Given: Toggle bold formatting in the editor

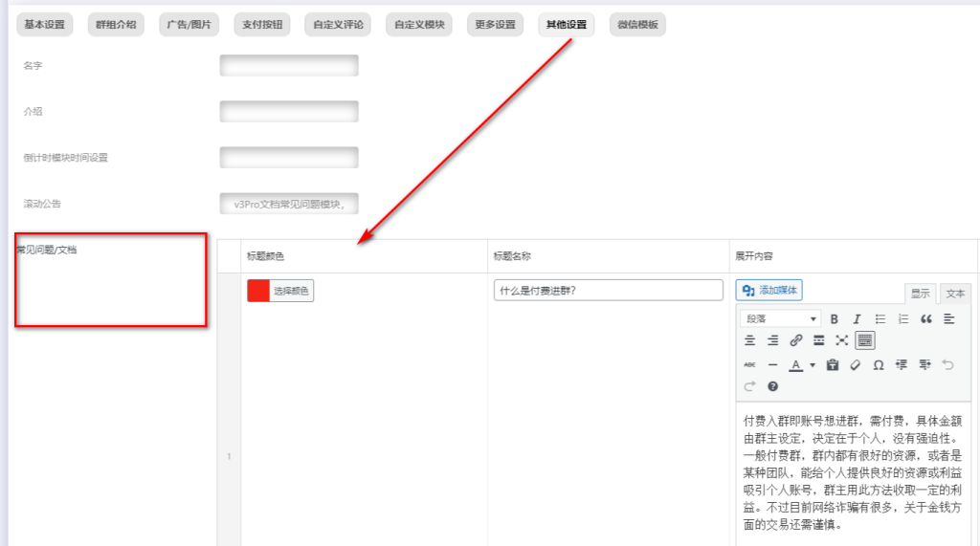Looking at the screenshot, I should pyautogui.click(x=834, y=319).
